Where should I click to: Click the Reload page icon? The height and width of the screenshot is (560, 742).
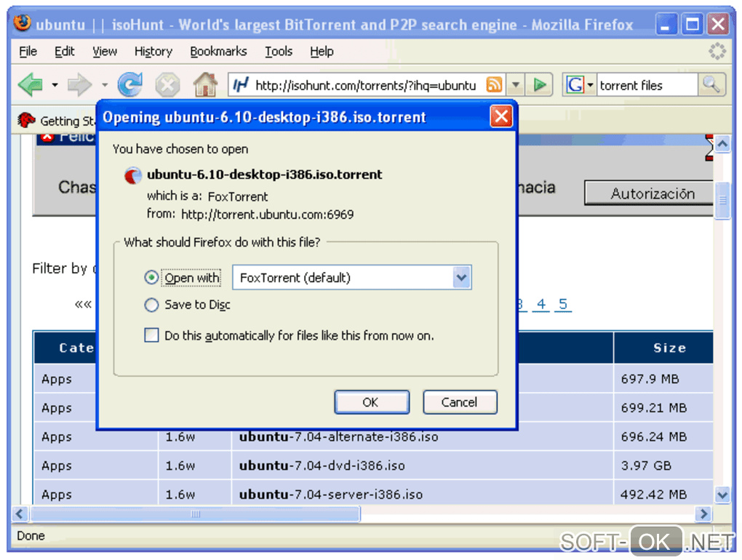(x=130, y=85)
